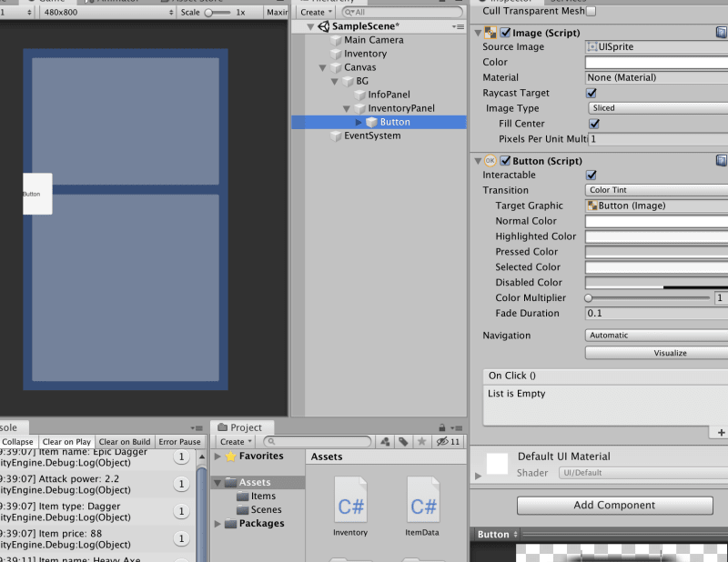
Task: Open Project panel options menu icon
Action: [x=459, y=428]
